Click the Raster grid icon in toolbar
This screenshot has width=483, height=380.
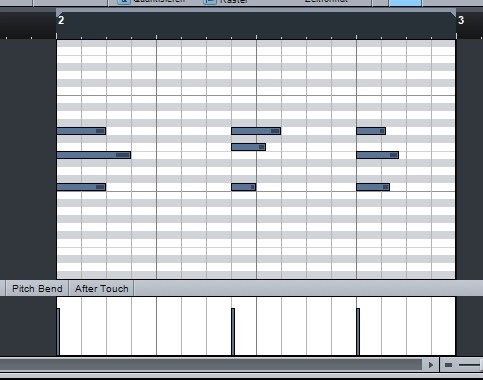pos(210,1)
